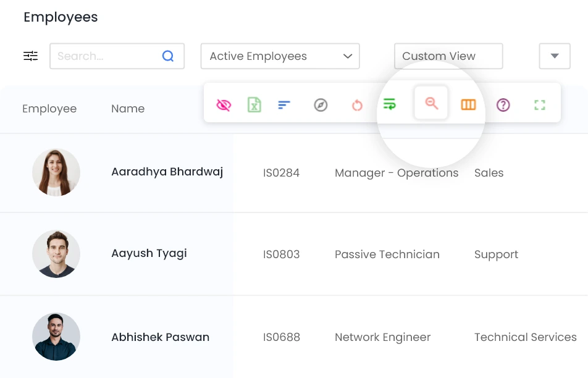Click the Name column header
The height and width of the screenshot is (378, 588).
coord(128,109)
